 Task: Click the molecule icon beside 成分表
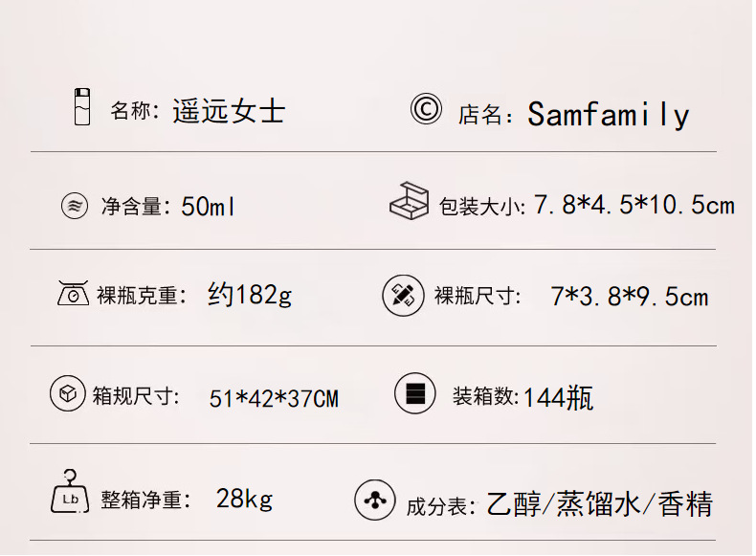coord(374,500)
